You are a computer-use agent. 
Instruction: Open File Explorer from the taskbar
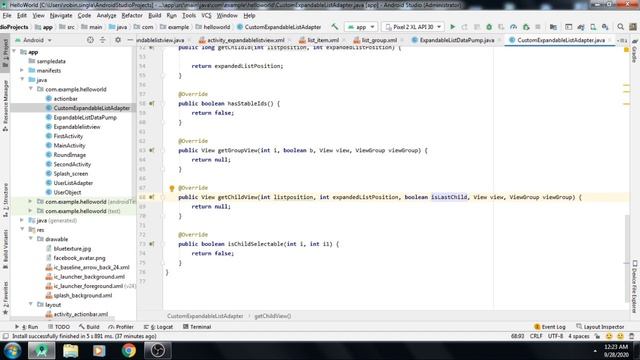71,351
